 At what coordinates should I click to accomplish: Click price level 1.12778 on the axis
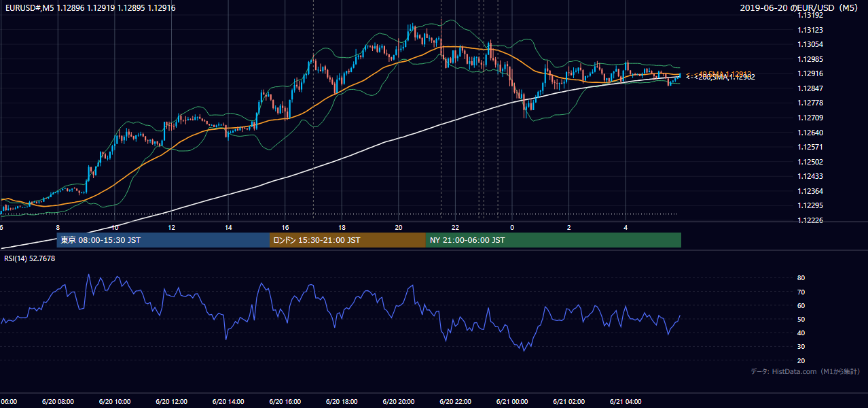(810, 103)
